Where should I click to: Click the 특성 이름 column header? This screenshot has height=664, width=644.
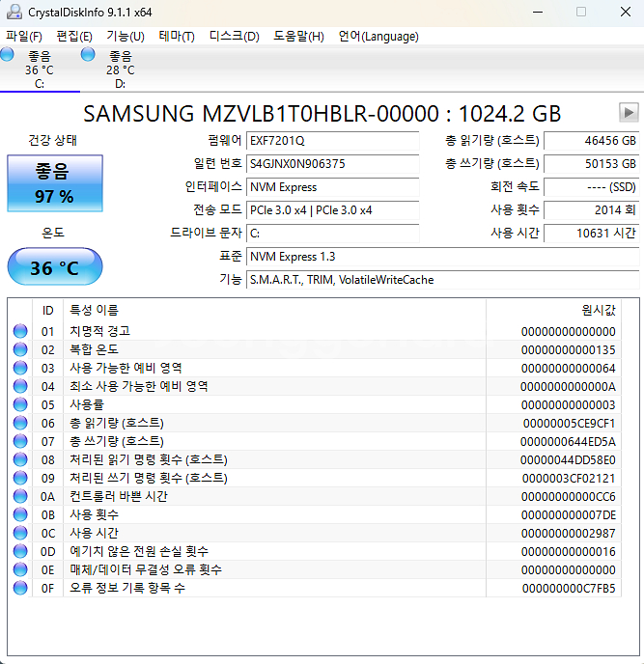93,310
